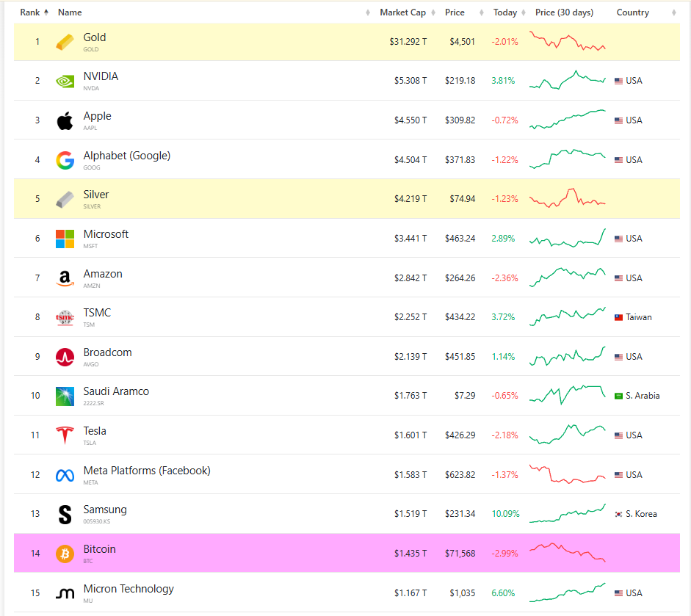
Task: Click the Alphabet Google G logo
Action: tap(65, 160)
